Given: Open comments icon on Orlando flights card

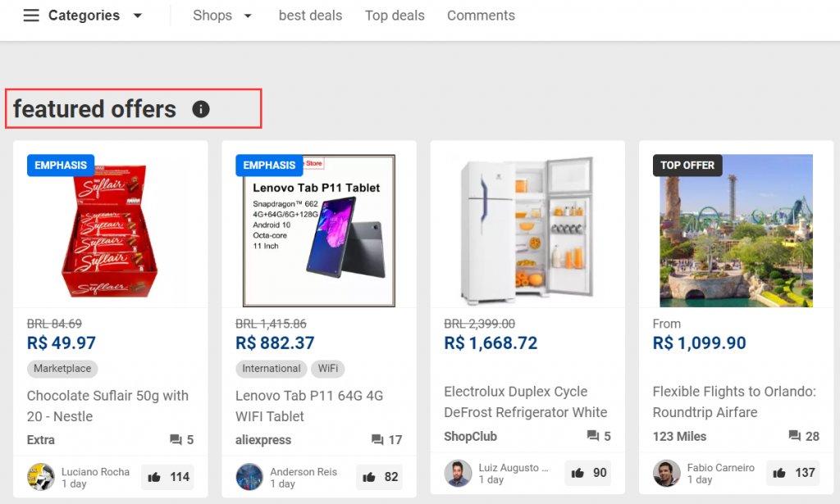Looking at the screenshot, I should (794, 436).
